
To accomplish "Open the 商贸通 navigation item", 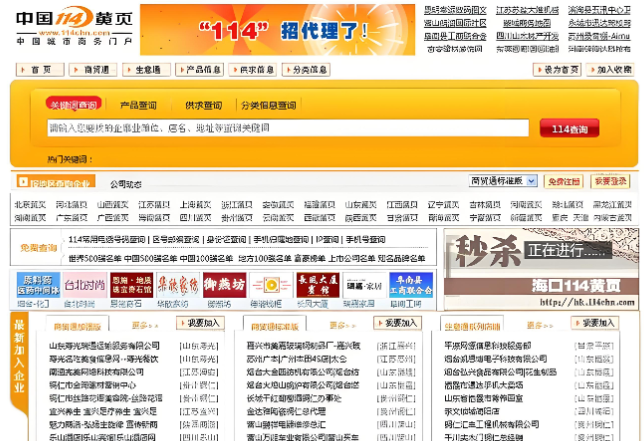I will 93,70.
